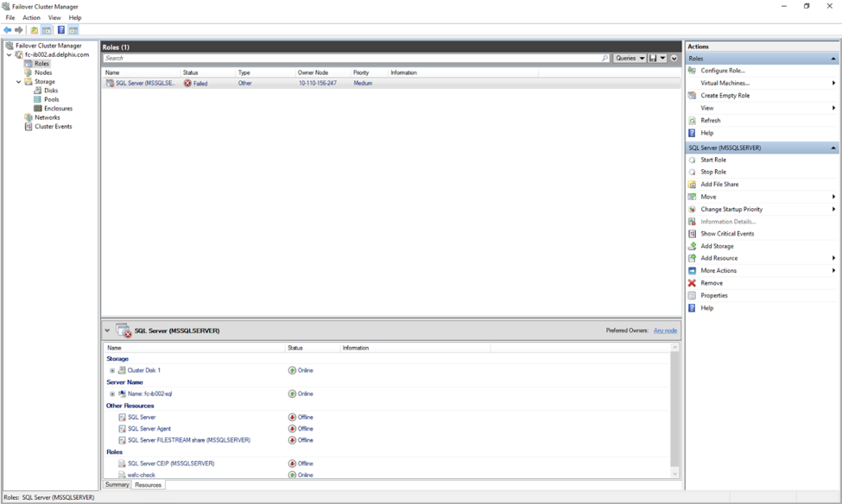Click the Any node link
The width and height of the screenshot is (842, 504).
coord(665,331)
